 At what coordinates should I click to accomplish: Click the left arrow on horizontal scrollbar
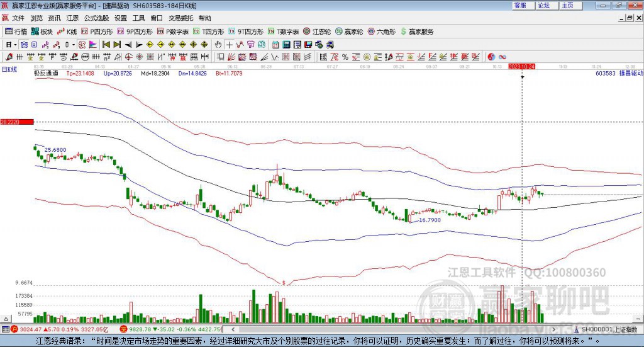(x=233, y=329)
